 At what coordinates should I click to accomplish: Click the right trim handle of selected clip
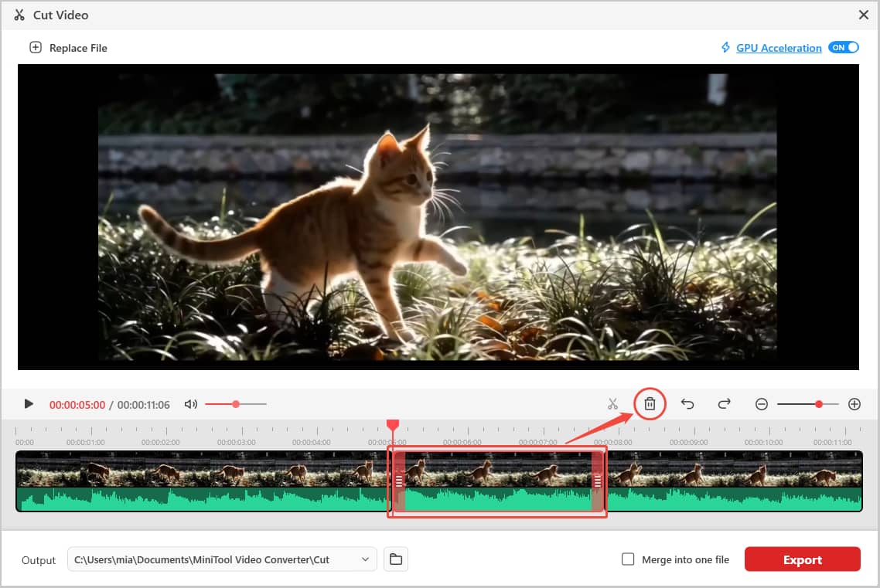coord(597,481)
